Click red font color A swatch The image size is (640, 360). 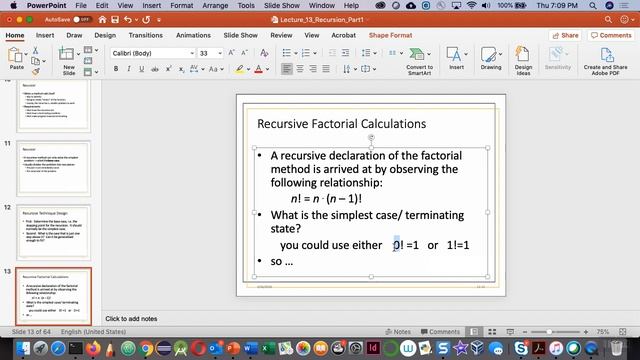pyautogui.click(x=258, y=69)
